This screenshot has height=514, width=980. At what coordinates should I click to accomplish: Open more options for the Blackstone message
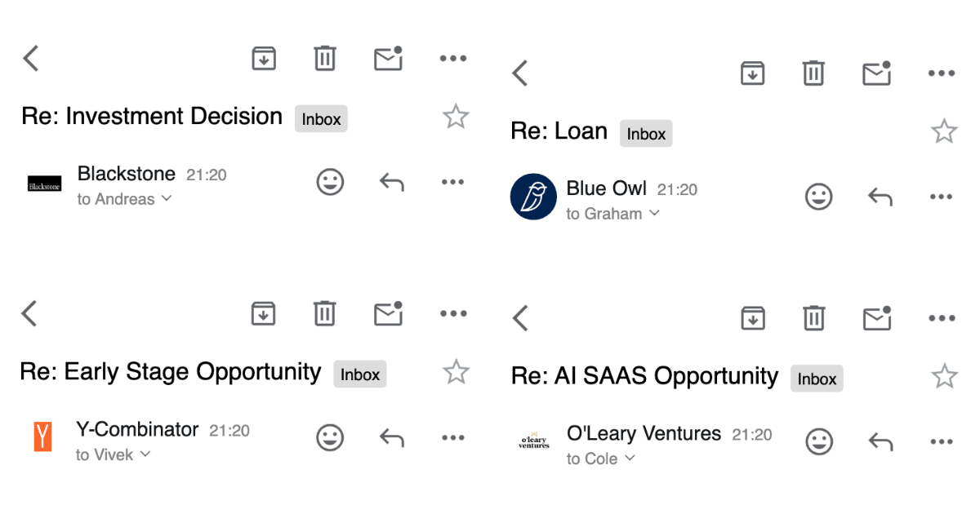(x=452, y=182)
